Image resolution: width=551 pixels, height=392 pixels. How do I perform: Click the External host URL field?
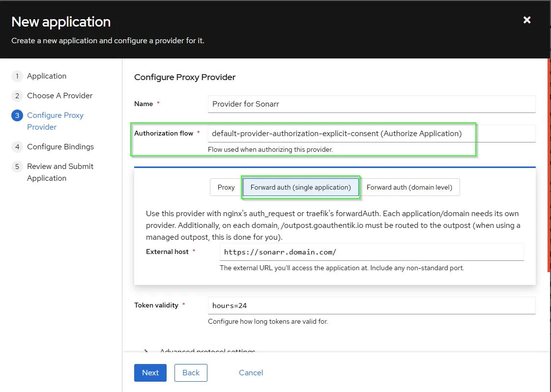pos(371,252)
